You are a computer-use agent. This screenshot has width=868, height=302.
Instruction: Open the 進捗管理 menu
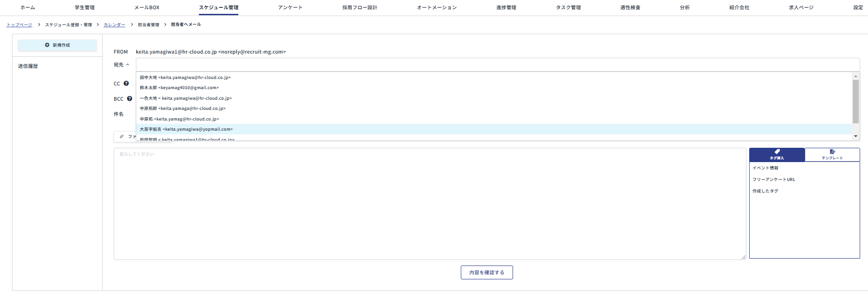506,7
